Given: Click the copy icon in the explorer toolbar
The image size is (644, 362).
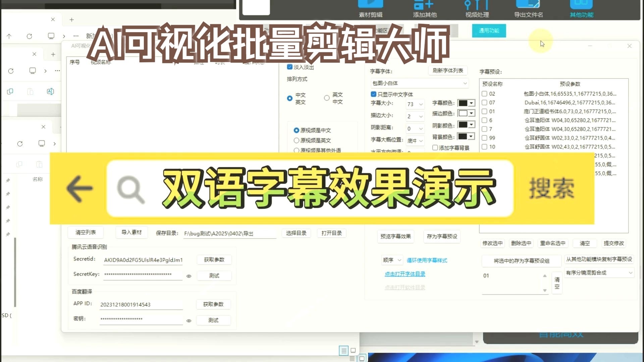Looking at the screenshot, I should pyautogui.click(x=10, y=92).
